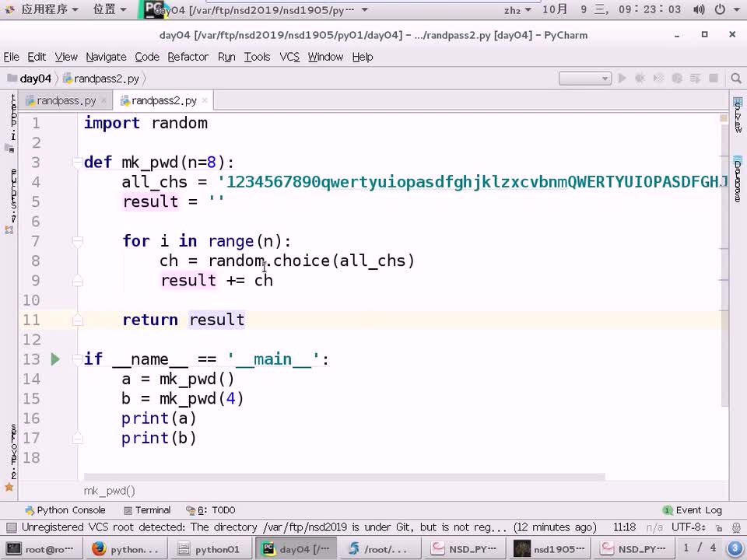Click the volume speaker icon in the top panel
Screen dimensions: 747x560
coord(699,9)
